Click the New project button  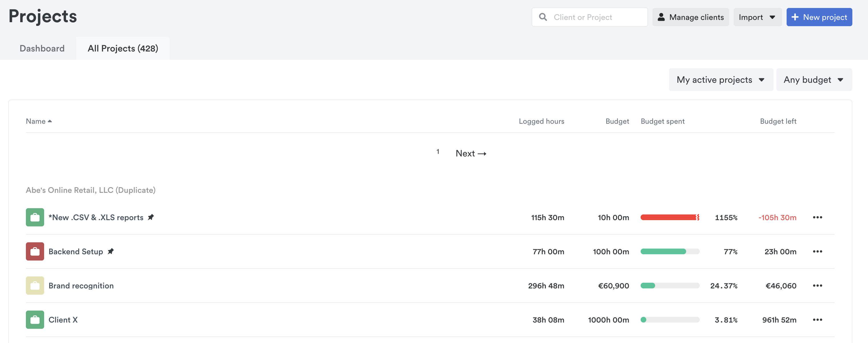(819, 17)
